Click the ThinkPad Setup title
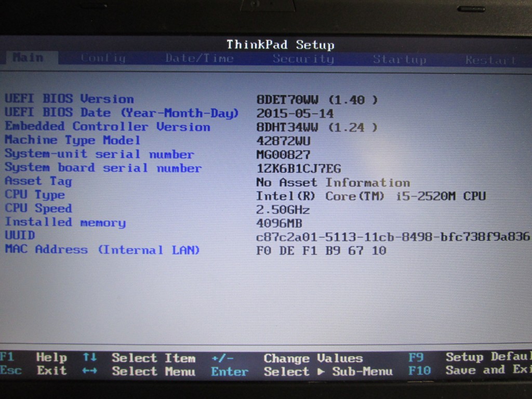532x399 pixels. 280,45
